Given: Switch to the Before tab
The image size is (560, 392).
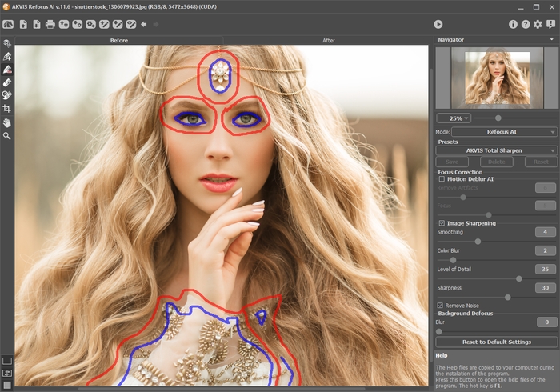Looking at the screenshot, I should (119, 40).
